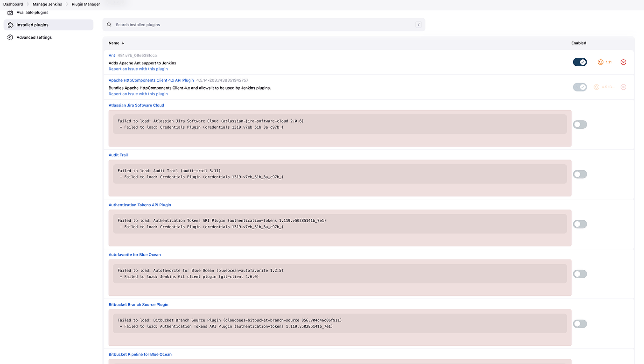Screen dimensions: 644x364
Task: Click the faded update icon on Apache HttpComponents row
Action: coord(596,87)
